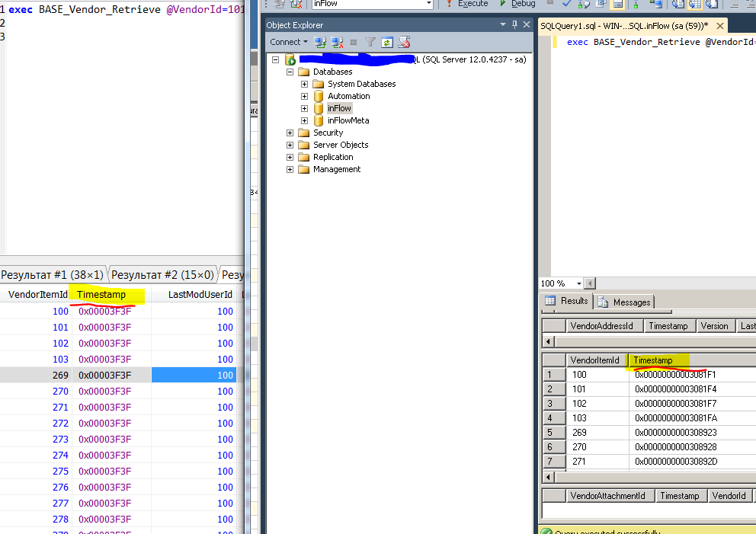
Task: Click the Connect to server icon
Action: [x=319, y=42]
